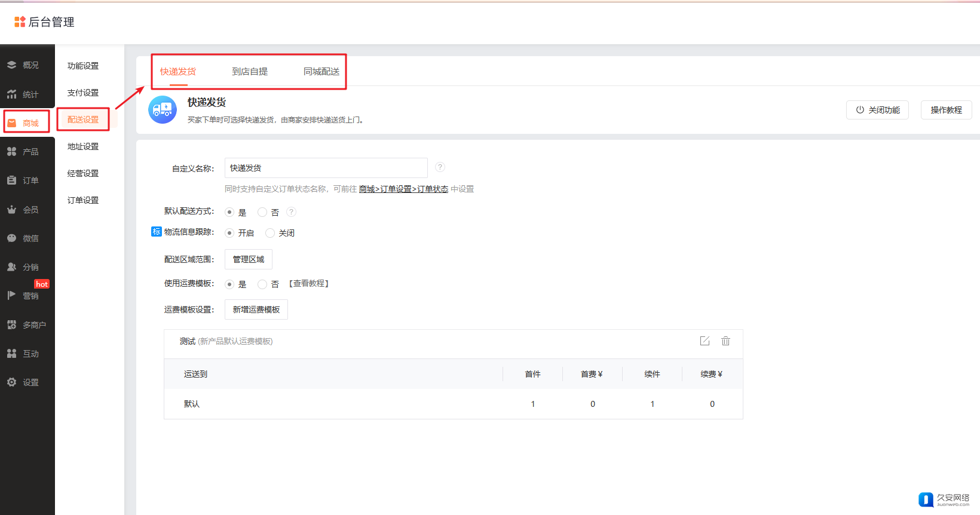Open 商城>订单设置>订单状态 link
980x515 pixels.
coord(403,189)
